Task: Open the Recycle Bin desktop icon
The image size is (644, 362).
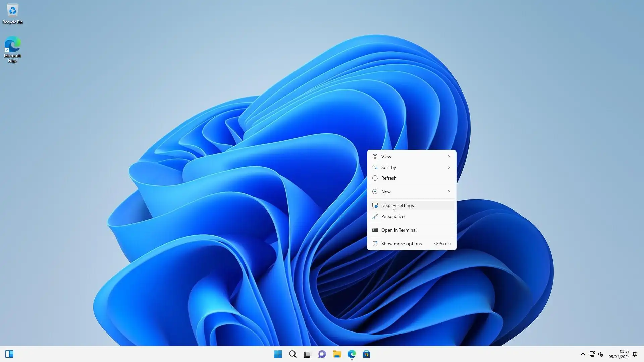Action: click(x=12, y=14)
